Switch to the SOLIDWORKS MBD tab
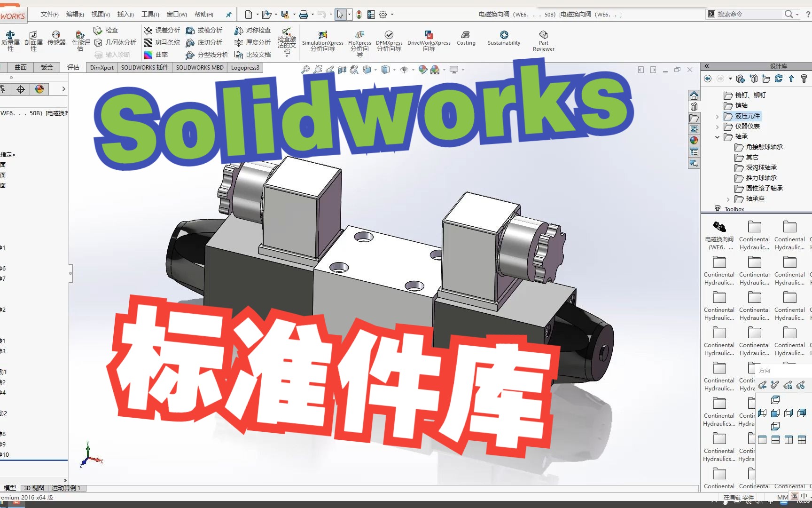812x508 pixels. (200, 67)
